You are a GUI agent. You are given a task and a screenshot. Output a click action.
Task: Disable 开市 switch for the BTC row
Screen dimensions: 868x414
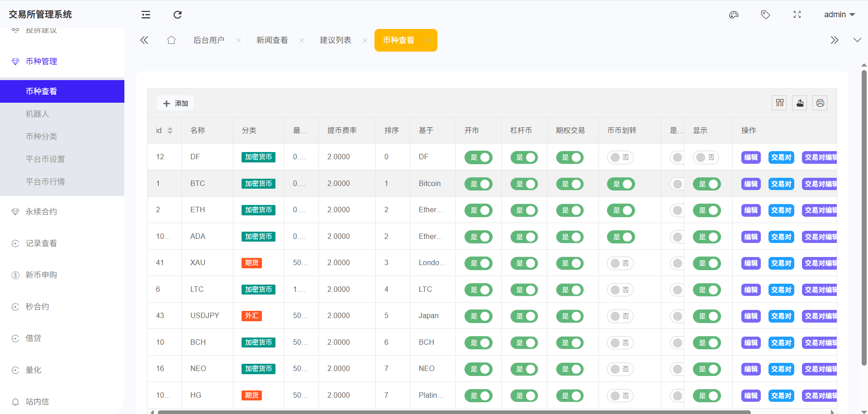coord(478,184)
